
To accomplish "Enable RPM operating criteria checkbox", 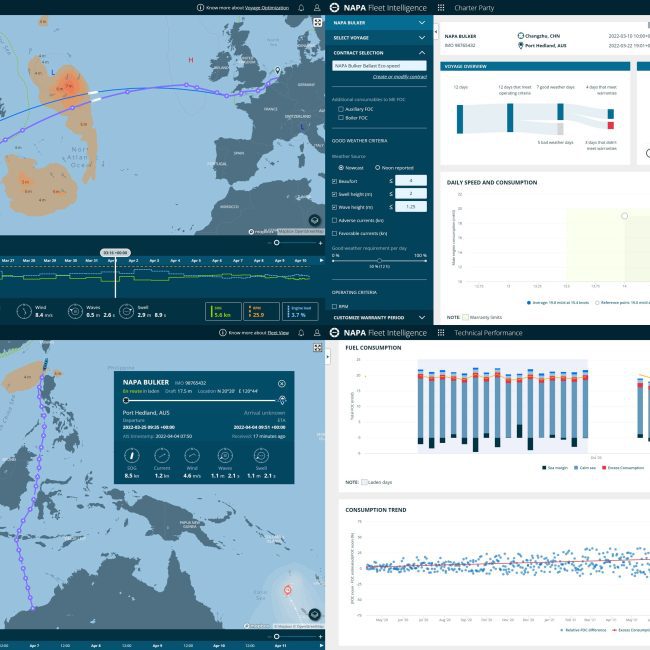I will [334, 306].
